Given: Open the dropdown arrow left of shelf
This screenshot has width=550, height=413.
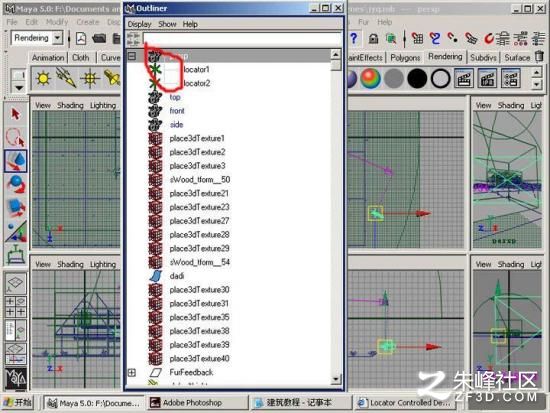Looking at the screenshot, I should click(18, 88).
